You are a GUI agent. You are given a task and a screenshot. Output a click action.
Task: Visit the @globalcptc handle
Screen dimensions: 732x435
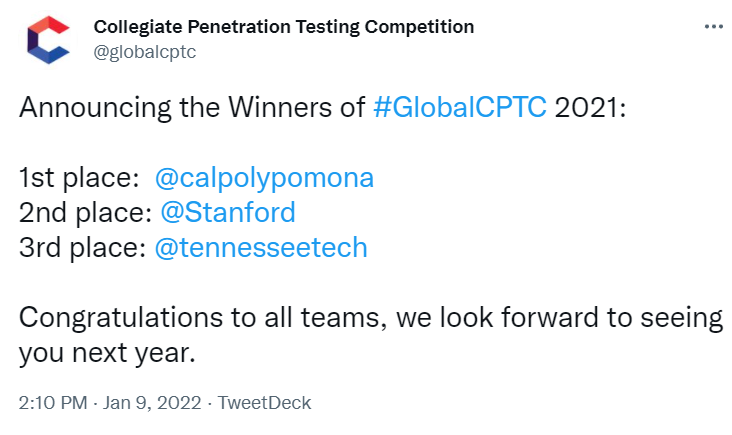point(145,52)
